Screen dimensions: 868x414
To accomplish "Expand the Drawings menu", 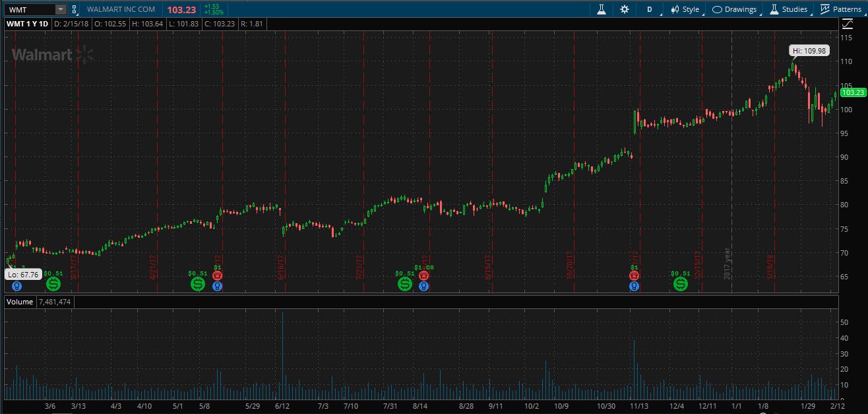I will (x=735, y=9).
